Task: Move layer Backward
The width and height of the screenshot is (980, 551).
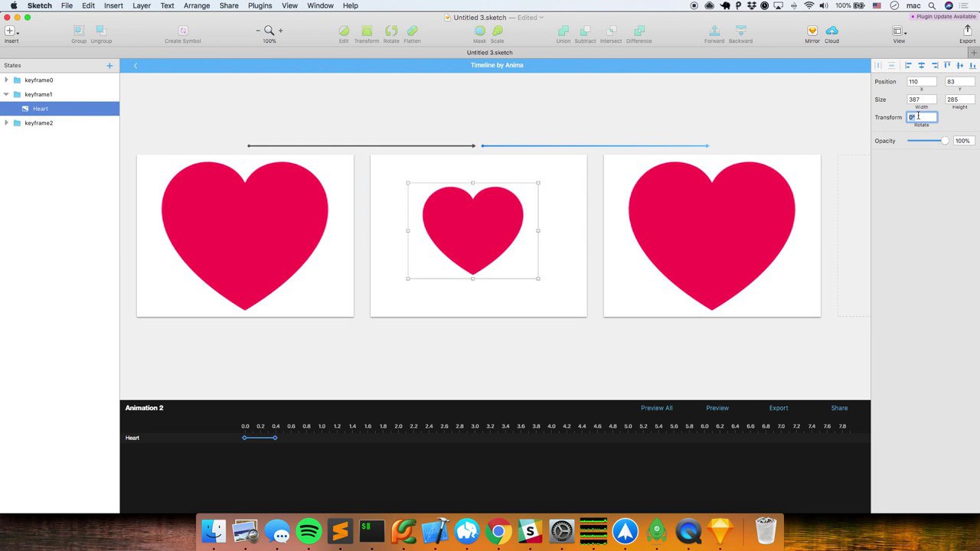Action: [740, 31]
